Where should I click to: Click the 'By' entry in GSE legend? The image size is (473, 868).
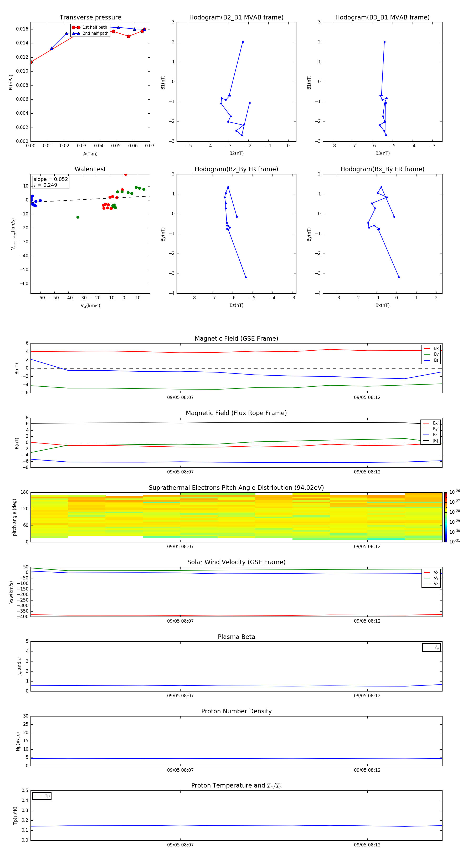pyautogui.click(x=431, y=355)
